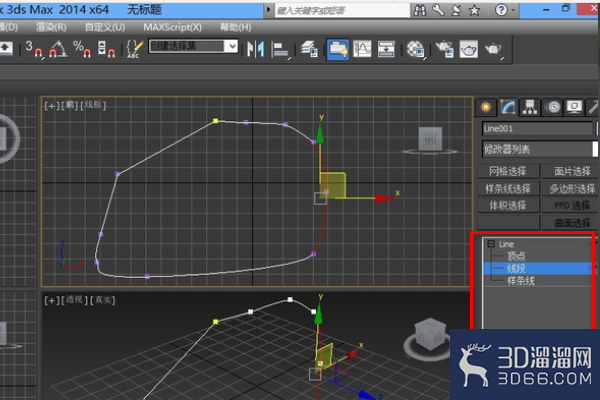Click the FFD 选择 button

tap(572, 206)
